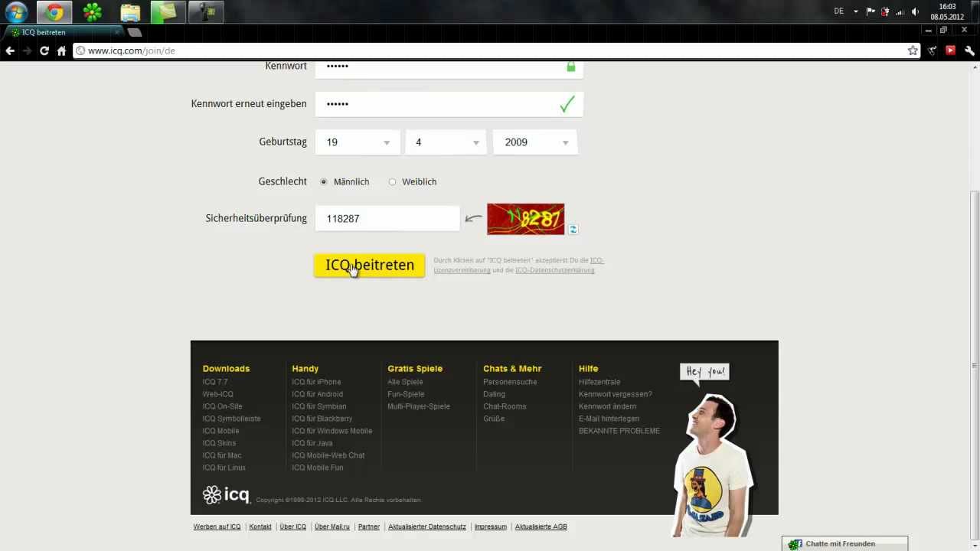Viewport: 980px width, 551px height.
Task: Open the ICQ-Datenschutzerklärung link
Action: (555, 270)
